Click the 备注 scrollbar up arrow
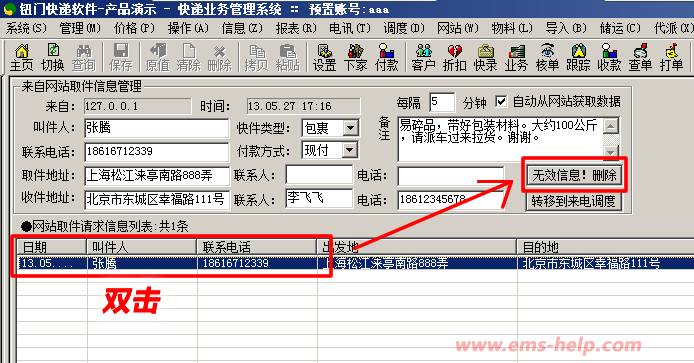The width and height of the screenshot is (694, 363). (611, 126)
